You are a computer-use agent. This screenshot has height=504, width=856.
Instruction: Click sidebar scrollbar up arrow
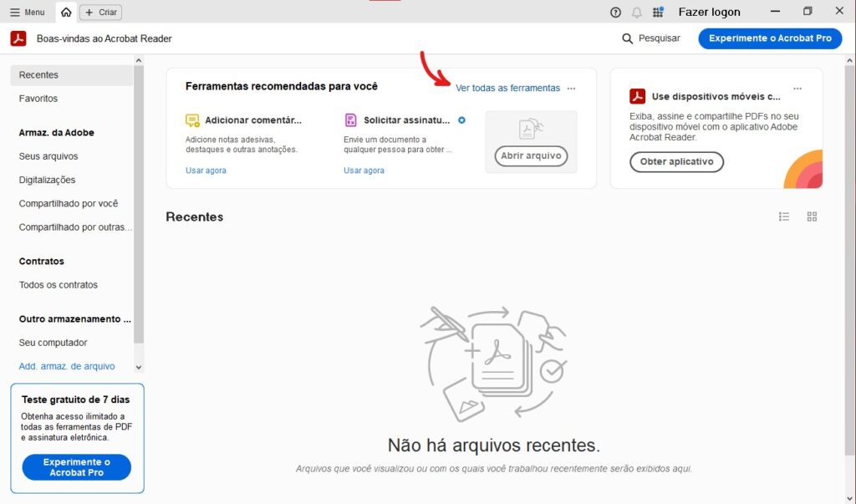[x=139, y=61]
